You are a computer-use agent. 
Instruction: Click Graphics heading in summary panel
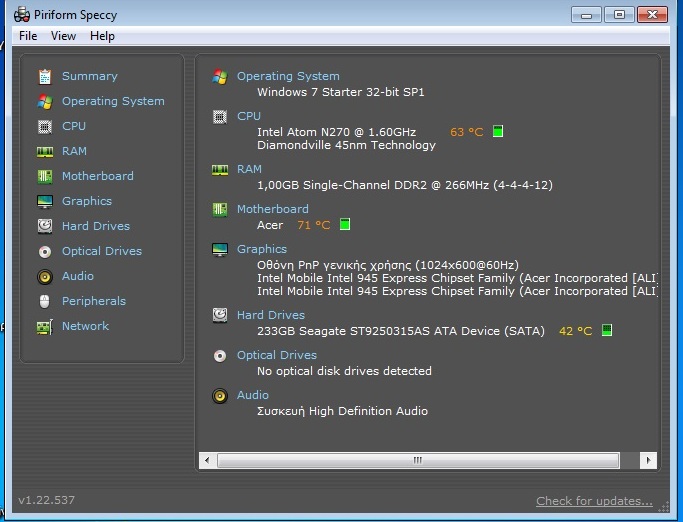pos(262,249)
